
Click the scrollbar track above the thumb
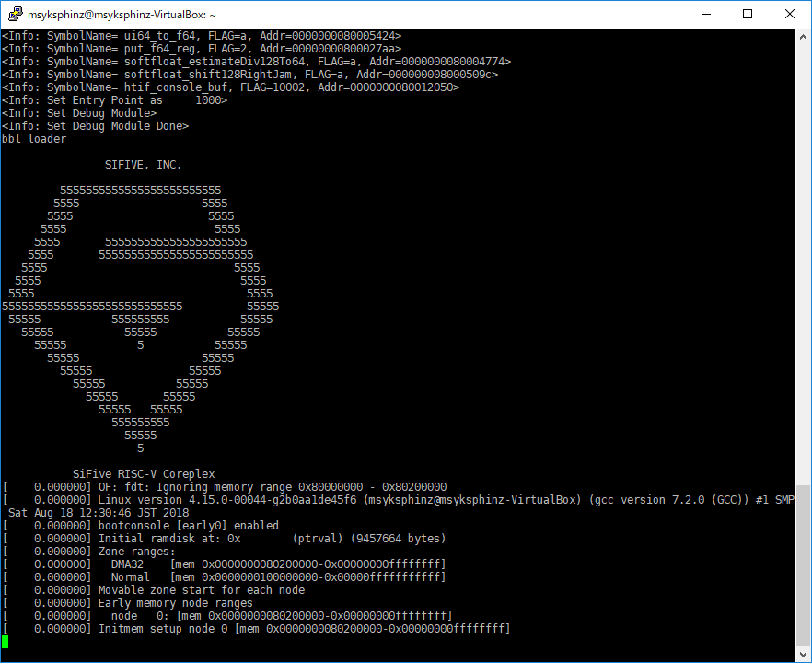coord(803,264)
